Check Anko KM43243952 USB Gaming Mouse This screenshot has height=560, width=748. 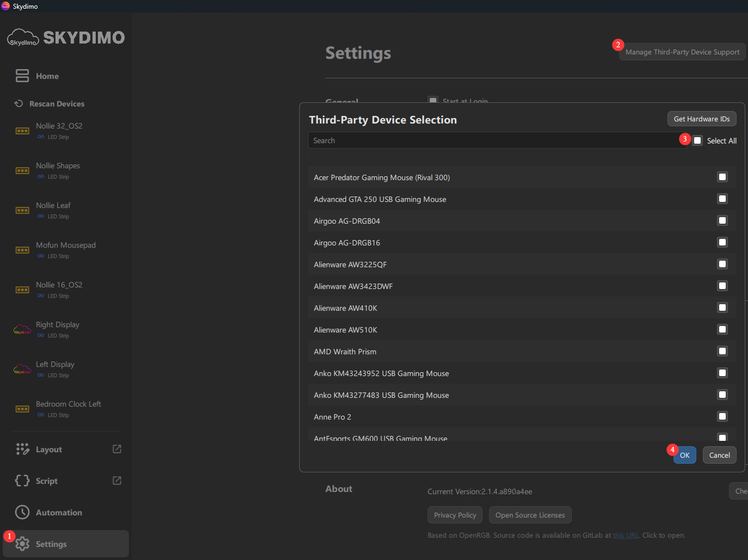(722, 373)
